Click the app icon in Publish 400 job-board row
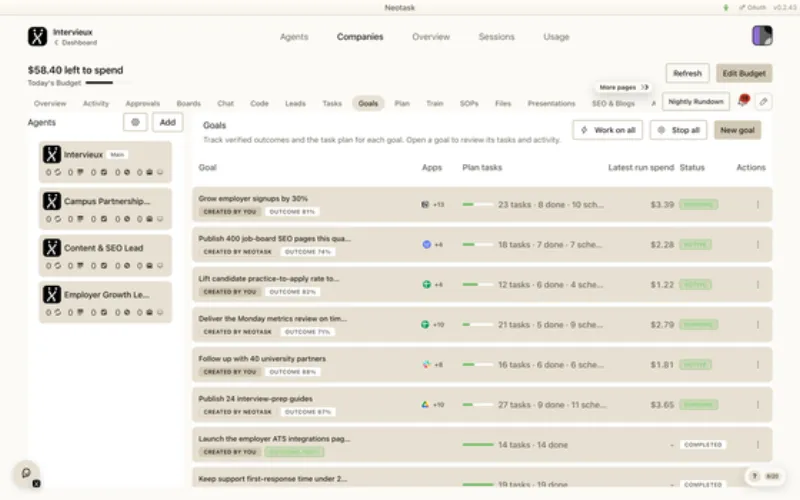This screenshot has height=500, width=800. 427,244
